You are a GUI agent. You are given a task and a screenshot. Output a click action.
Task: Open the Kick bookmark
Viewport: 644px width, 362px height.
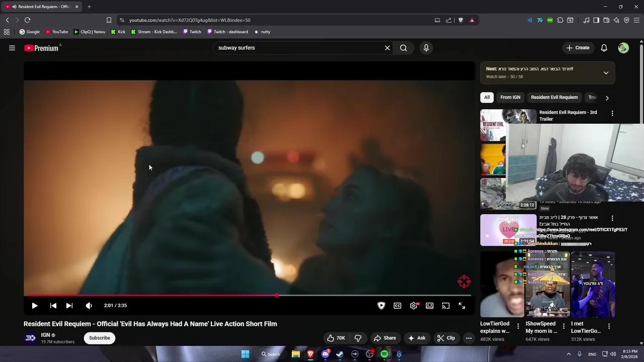coord(118,32)
